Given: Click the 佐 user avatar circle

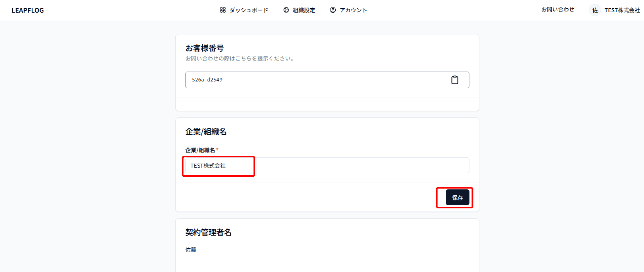Looking at the screenshot, I should [595, 10].
